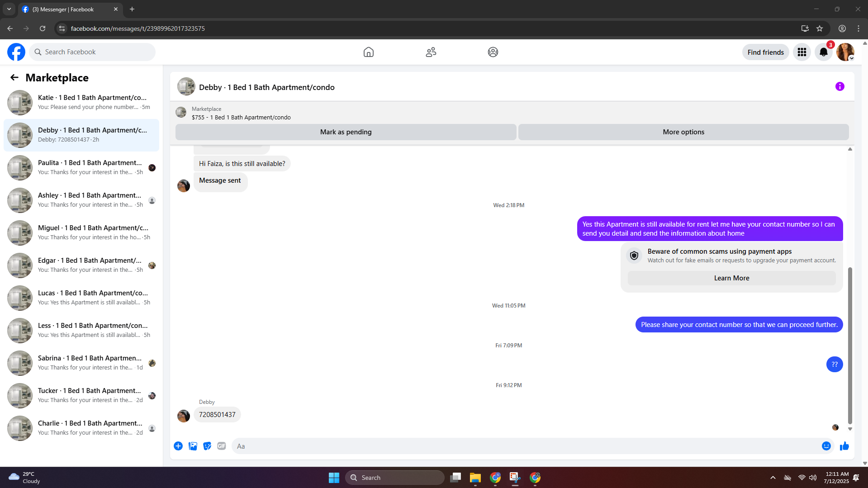The image size is (868, 488).
Task: Choose a sticker from the composer
Action: click(x=207, y=446)
